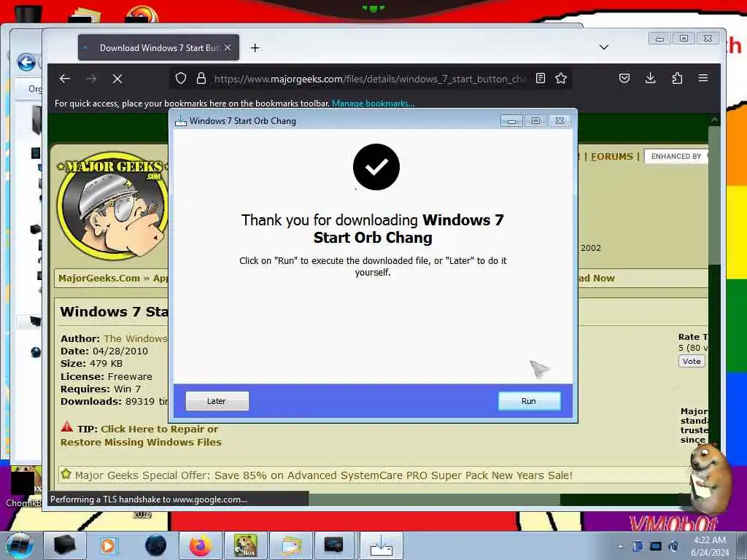Open the yellow folder taskbar icon

pos(291,545)
